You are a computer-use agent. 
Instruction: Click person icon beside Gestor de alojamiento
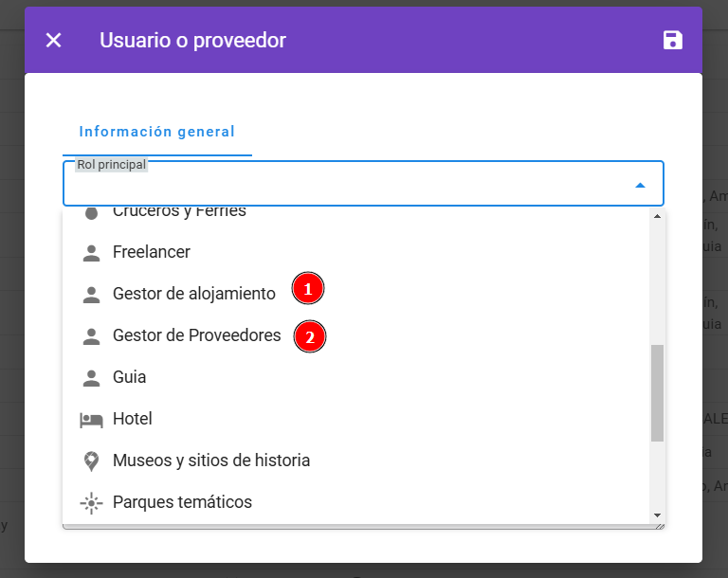(91, 295)
